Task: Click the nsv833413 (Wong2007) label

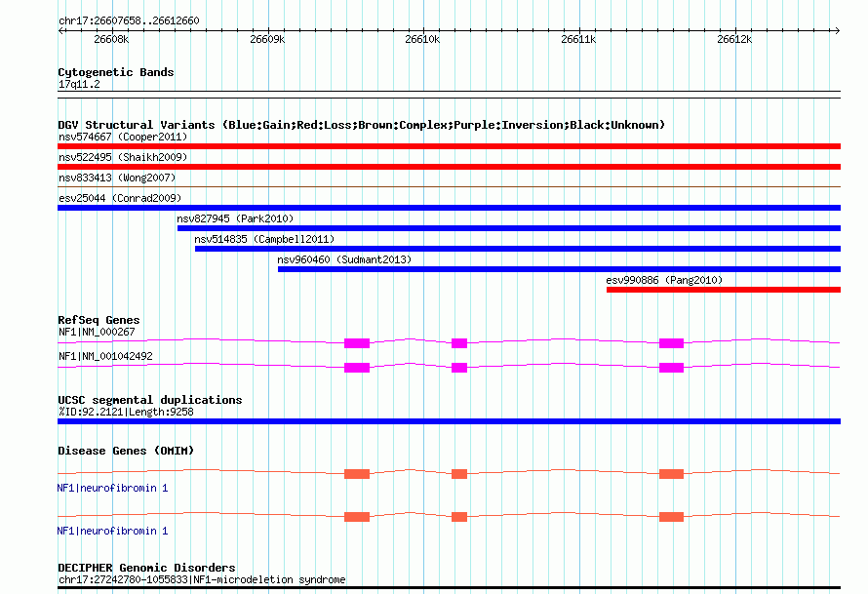Action: click(x=117, y=178)
